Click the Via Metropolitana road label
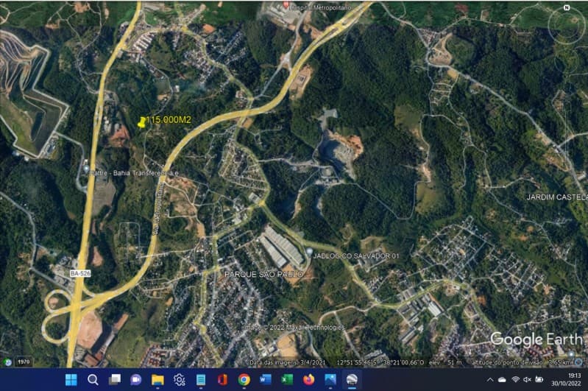 (158, 208)
